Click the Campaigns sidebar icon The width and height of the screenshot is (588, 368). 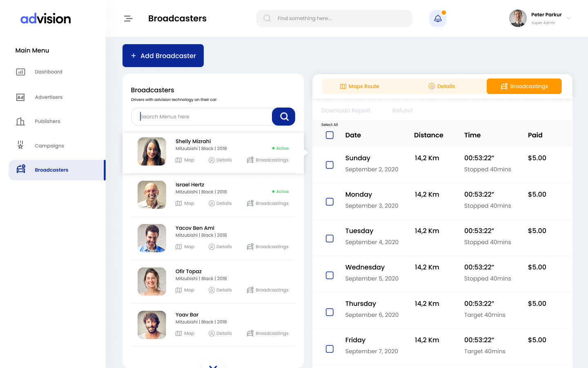20,146
